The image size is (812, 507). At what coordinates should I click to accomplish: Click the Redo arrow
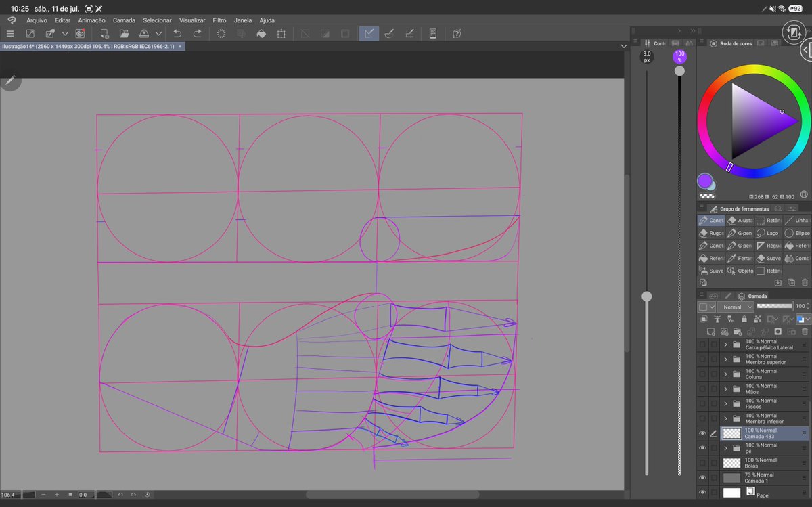click(198, 33)
